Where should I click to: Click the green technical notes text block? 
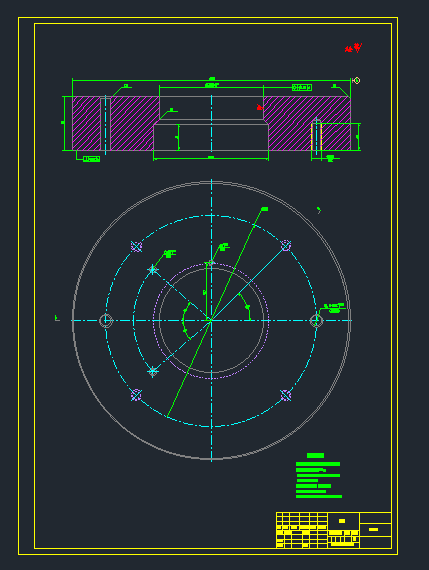pyautogui.click(x=318, y=475)
